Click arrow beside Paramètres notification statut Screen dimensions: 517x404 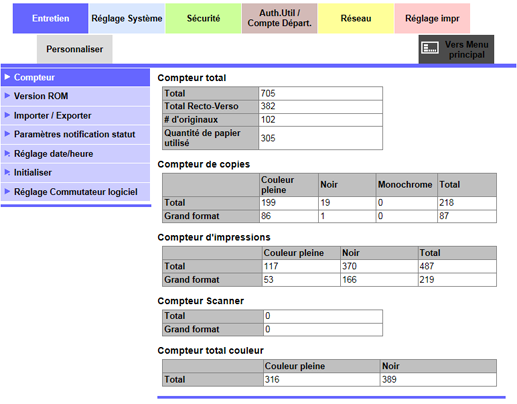point(7,134)
